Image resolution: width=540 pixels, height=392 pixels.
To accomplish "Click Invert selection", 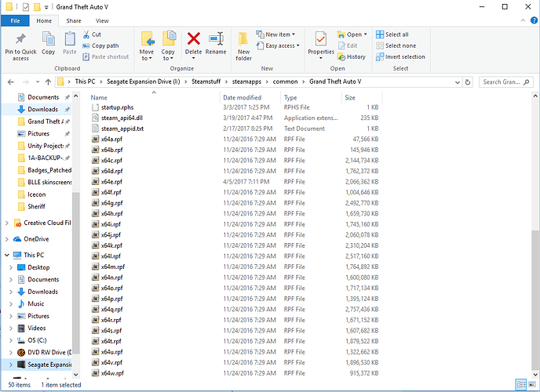I will click(400, 56).
